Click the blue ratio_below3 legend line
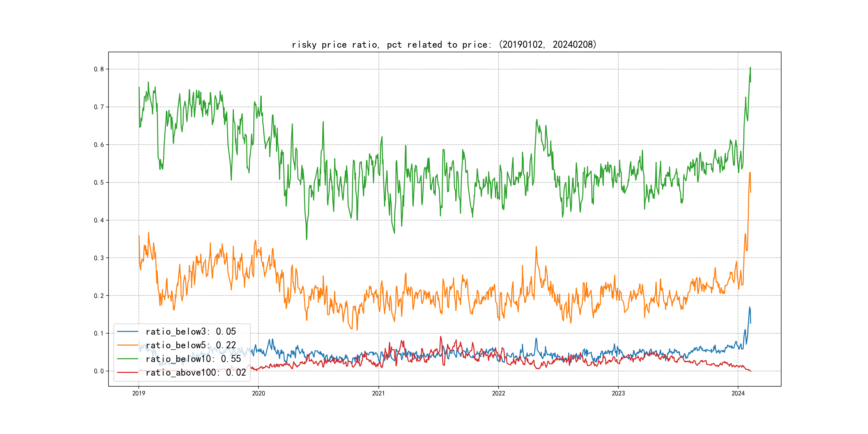Screen dimensions: 868x434 [x=127, y=332]
